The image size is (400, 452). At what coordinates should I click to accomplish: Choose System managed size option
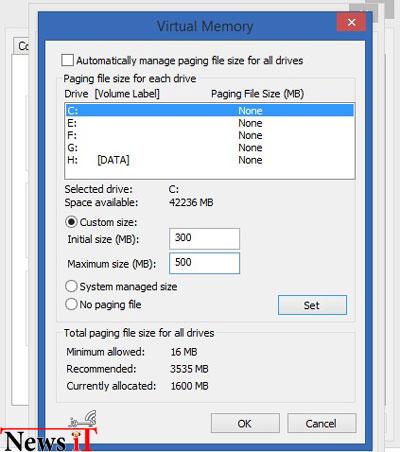point(71,286)
